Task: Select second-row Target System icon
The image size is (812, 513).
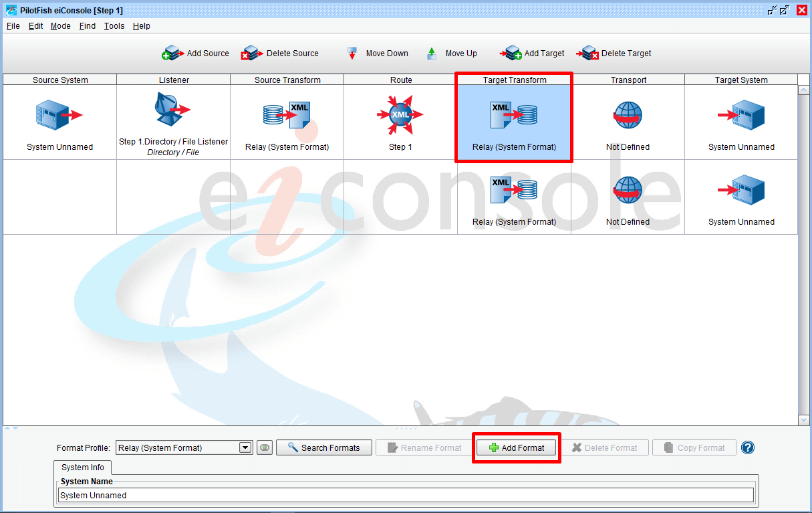Action: [741, 190]
